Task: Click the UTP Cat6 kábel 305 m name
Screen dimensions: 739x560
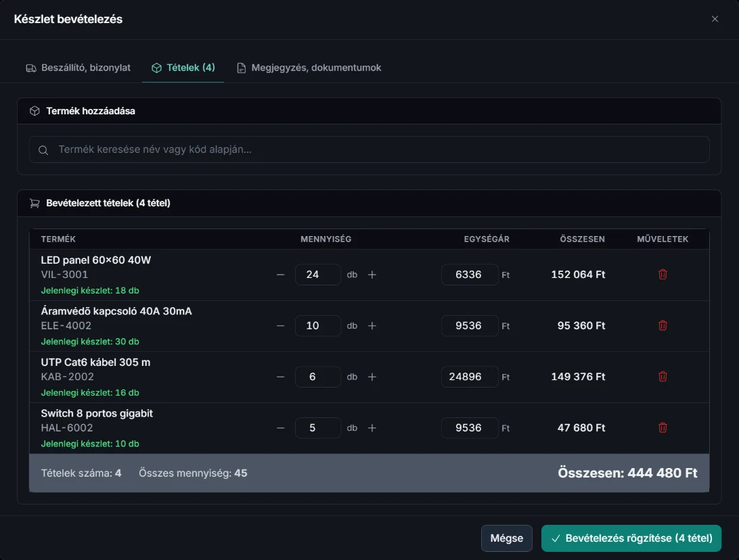Action: (95, 363)
